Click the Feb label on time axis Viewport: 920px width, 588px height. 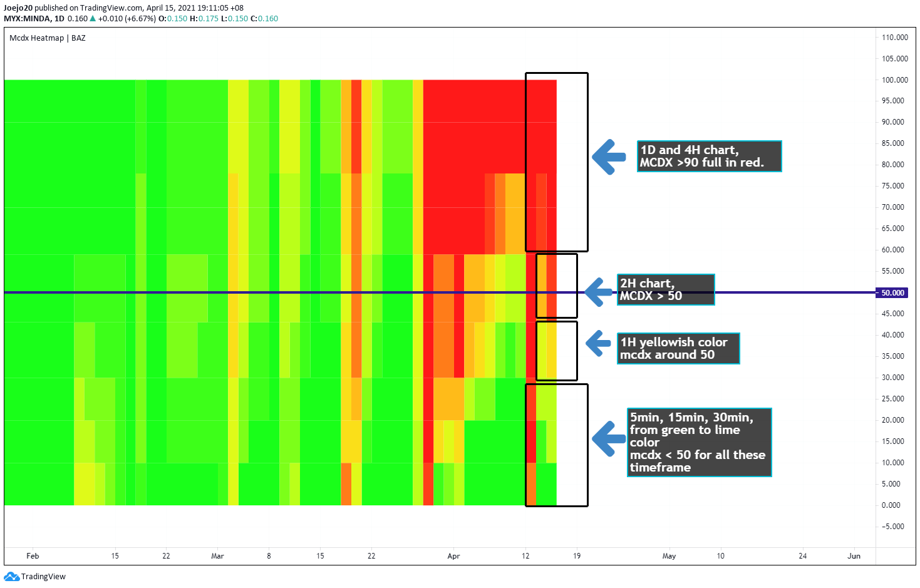click(33, 556)
